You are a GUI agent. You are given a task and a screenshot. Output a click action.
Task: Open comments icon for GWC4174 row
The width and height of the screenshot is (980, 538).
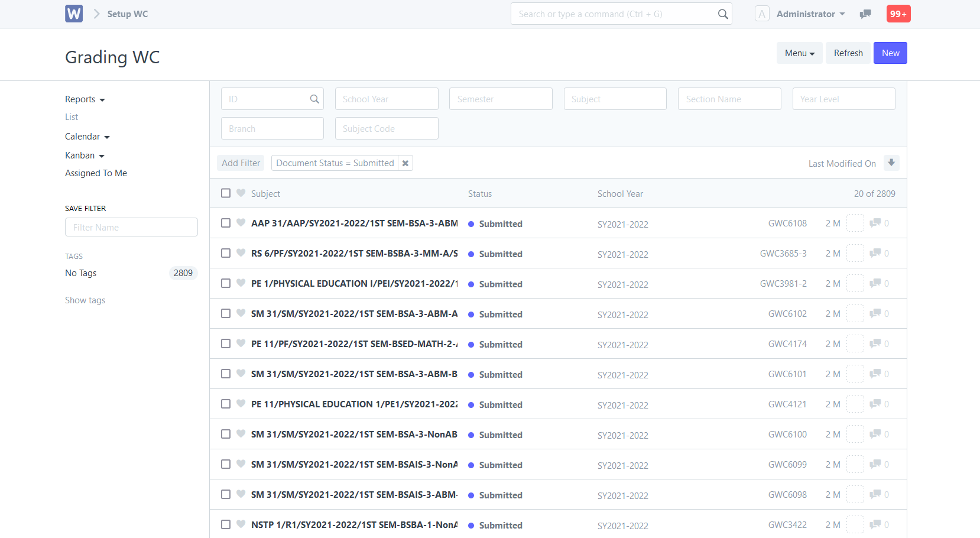point(875,343)
